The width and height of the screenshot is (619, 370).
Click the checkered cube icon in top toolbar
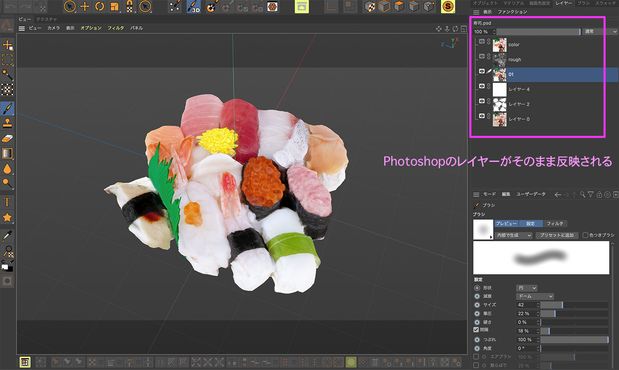tap(370, 6)
